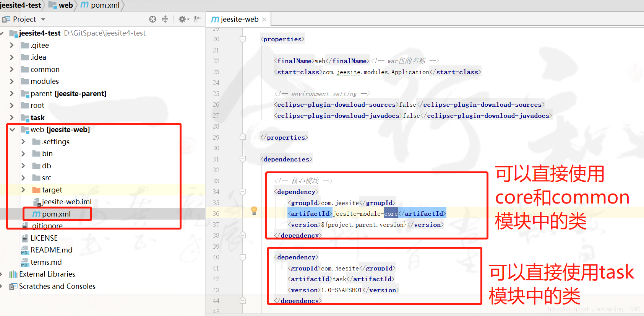Click the Project panel title

point(24,19)
